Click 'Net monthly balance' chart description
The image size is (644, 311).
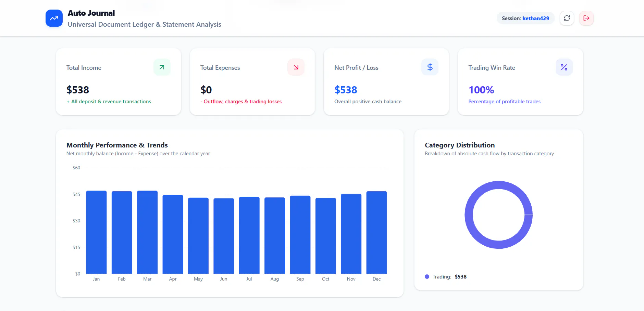point(138,154)
